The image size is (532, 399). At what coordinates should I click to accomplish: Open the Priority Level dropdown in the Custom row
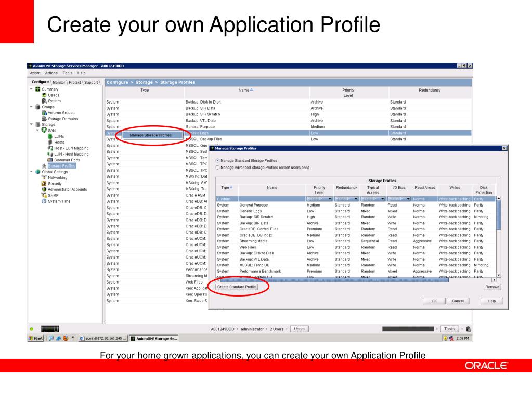click(319, 199)
